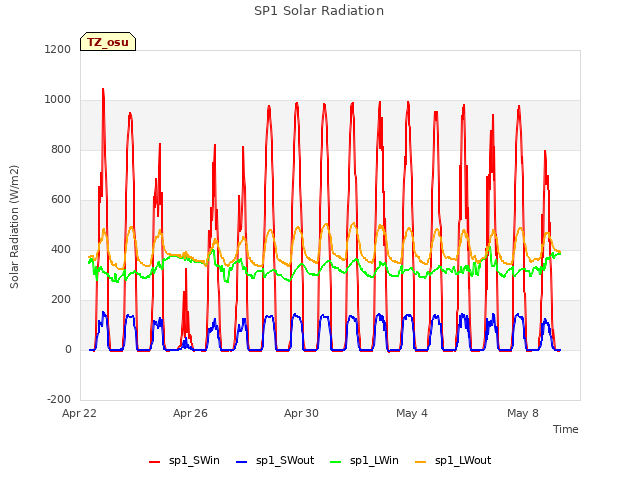Screen dimensions: 640x480
Task: Toggle the sp1_LWin legend entry
Action: click(364, 461)
